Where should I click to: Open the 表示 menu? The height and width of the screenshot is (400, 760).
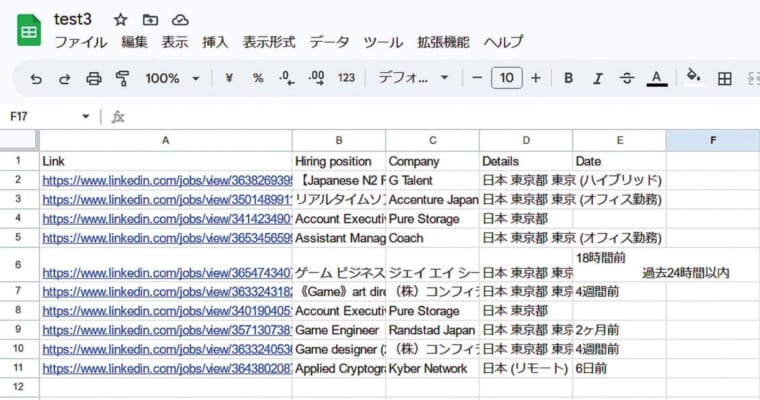pos(174,42)
